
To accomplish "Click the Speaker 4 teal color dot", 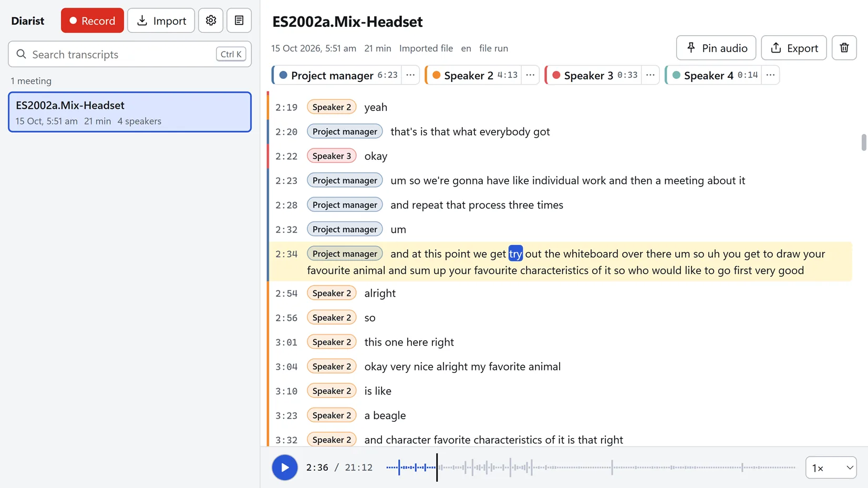I will [676, 75].
